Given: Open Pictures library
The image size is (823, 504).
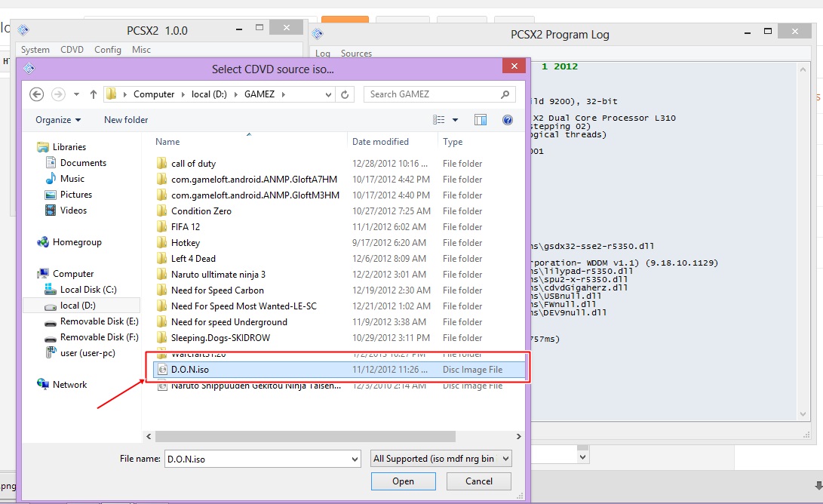Looking at the screenshot, I should pyautogui.click(x=69, y=194).
